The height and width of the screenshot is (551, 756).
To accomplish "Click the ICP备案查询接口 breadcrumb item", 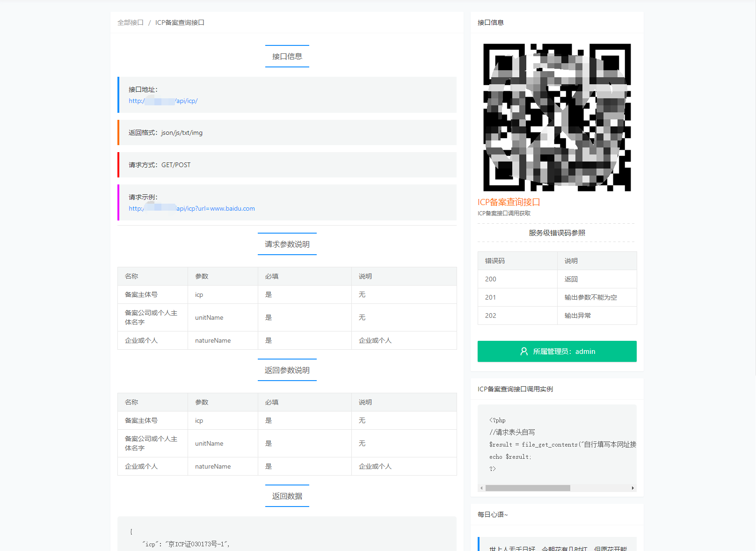I will tap(179, 22).
